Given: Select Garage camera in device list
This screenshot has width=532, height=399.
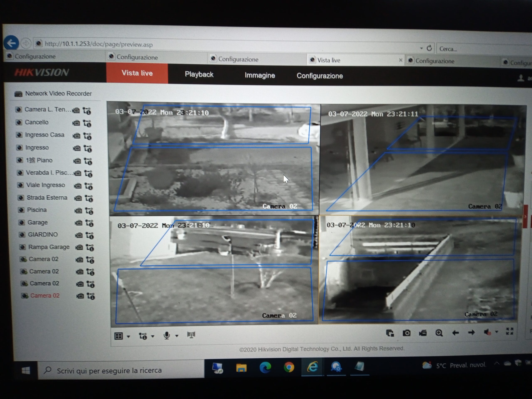Looking at the screenshot, I should 38,223.
